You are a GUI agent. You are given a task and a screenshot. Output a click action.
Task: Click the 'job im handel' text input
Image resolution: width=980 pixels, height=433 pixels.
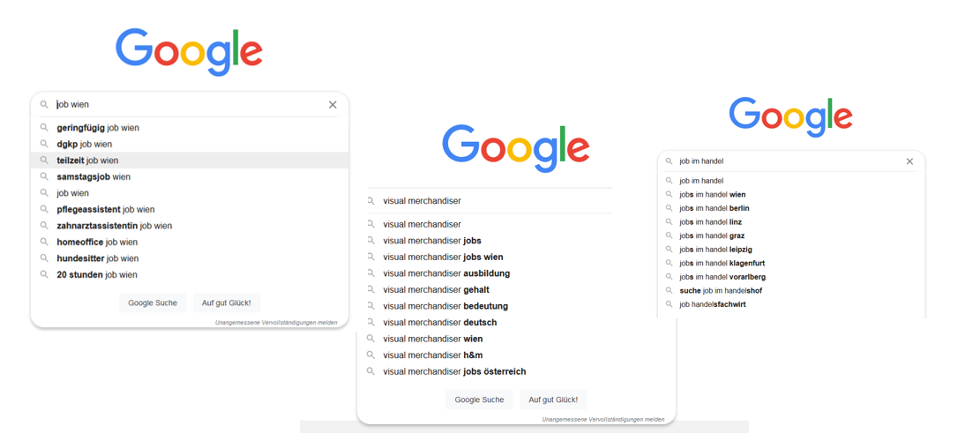(785, 161)
